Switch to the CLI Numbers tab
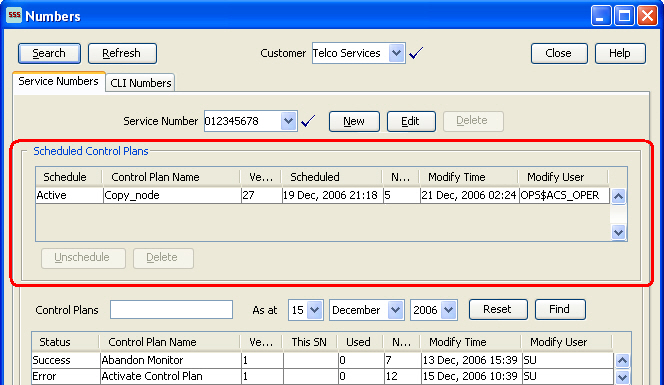This screenshot has height=385, width=664. 141,83
